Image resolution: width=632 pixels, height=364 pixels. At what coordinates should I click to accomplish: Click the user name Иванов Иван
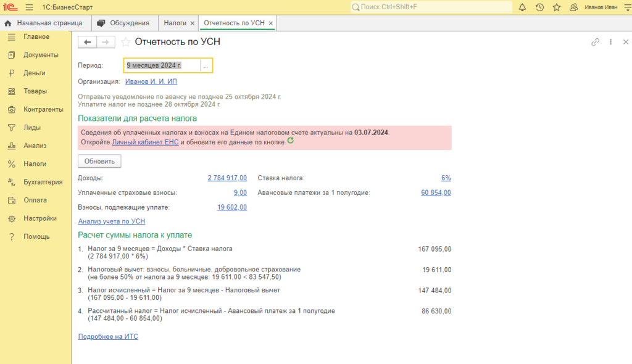click(x=601, y=7)
